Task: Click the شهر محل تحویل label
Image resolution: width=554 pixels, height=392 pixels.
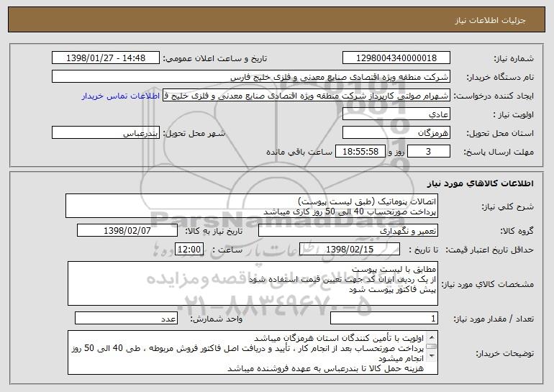Action: tap(194, 133)
